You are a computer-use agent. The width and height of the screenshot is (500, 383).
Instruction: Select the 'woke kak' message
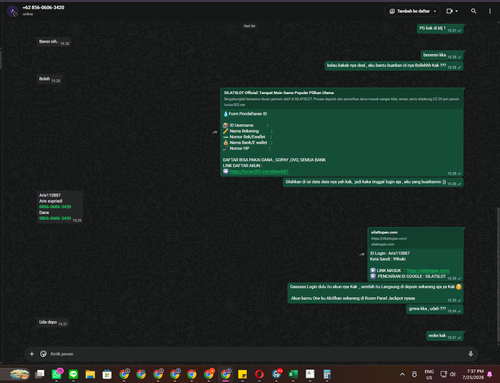[445, 336]
